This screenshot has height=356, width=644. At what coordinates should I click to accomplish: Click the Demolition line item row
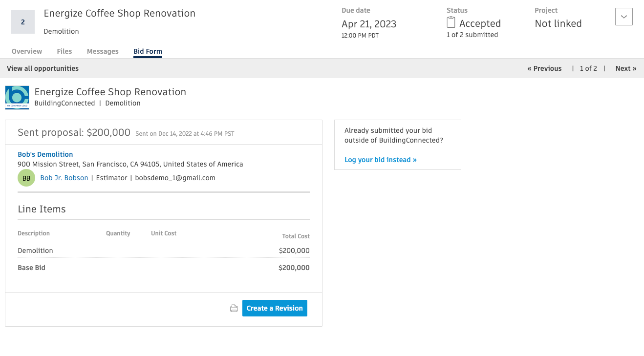click(x=163, y=251)
